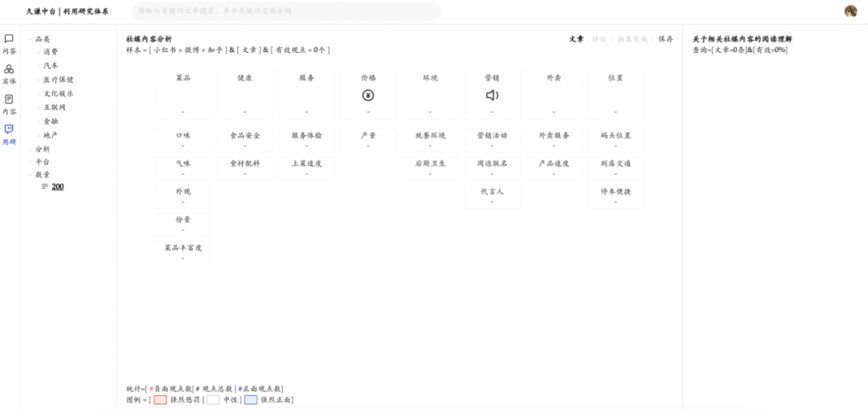Expand the 医疗保健 tree node
Viewport: 868px width, 409px height.
[x=39, y=80]
